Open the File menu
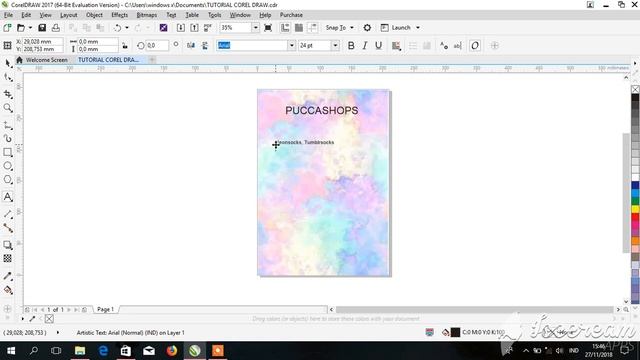Screen dimensions: 640x360 click(8, 15)
